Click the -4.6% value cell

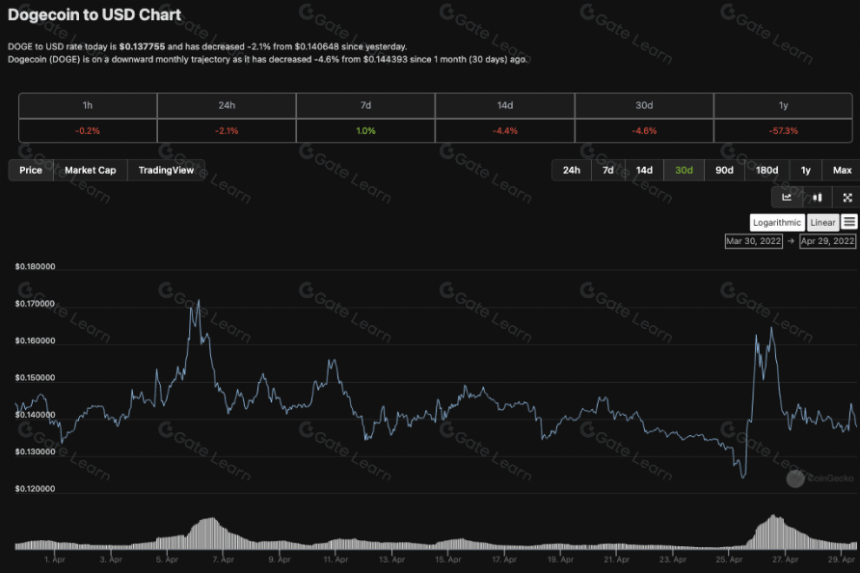[x=644, y=131]
